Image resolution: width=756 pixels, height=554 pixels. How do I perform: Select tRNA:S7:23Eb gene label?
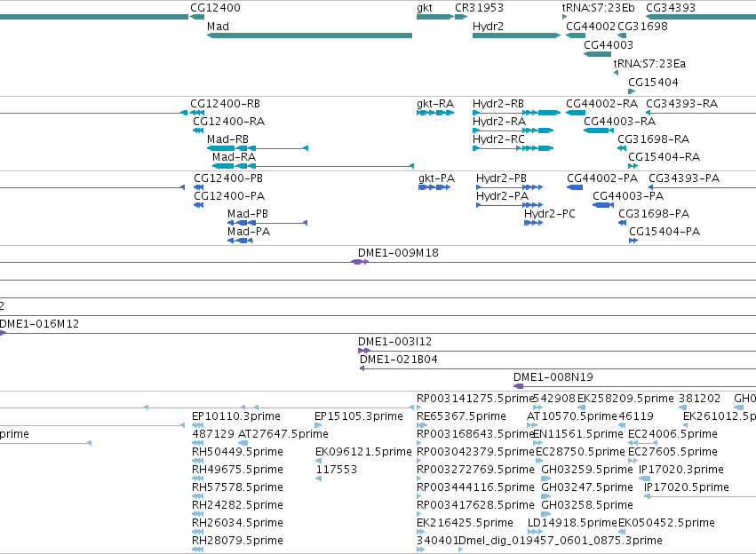click(599, 8)
